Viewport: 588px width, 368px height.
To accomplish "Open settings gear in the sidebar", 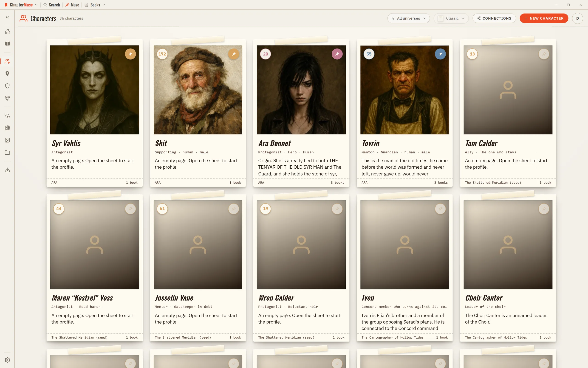I will 7,360.
